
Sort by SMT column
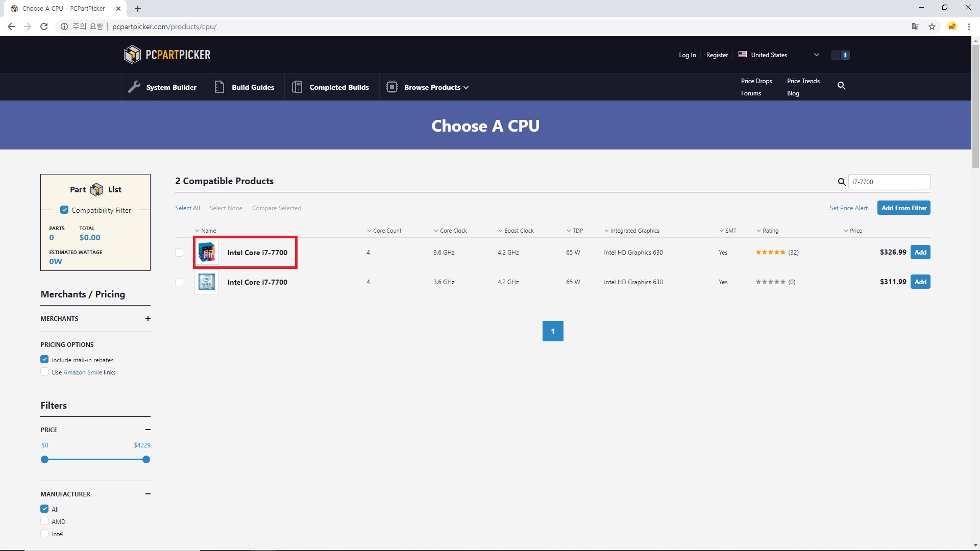(x=727, y=231)
